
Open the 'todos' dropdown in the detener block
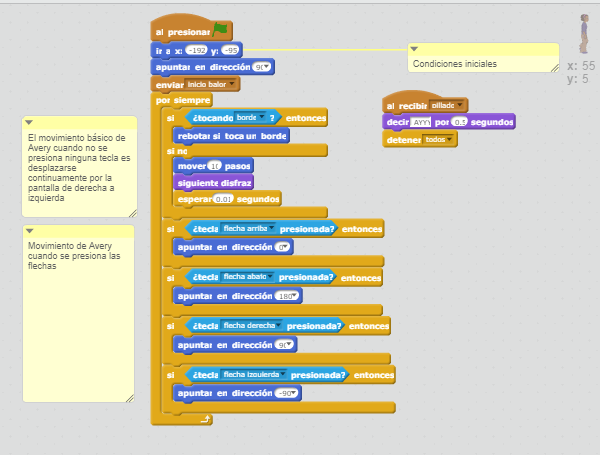coord(450,140)
